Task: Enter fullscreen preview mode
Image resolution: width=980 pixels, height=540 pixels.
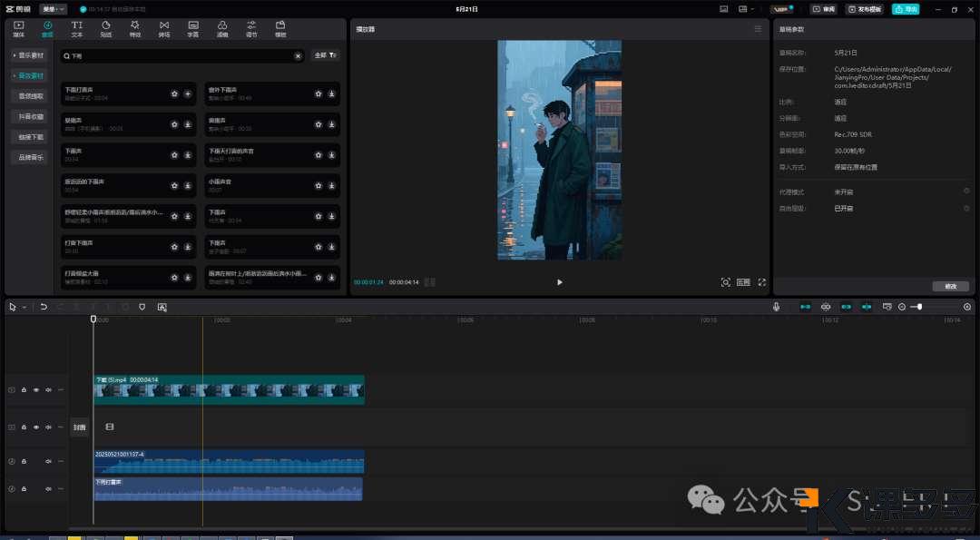Action: click(x=761, y=282)
